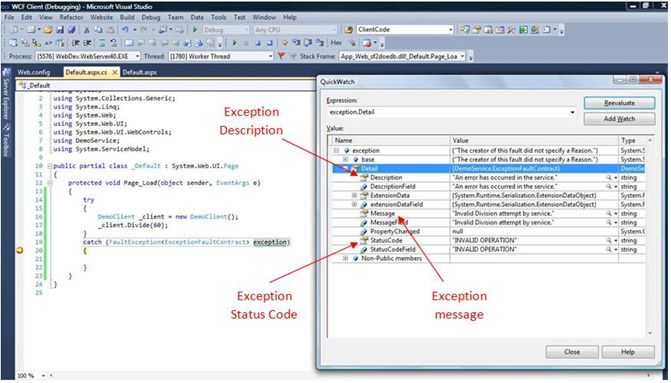Collapse the Page_Load method outline
Viewport: 671px width, 383px height.
tap(50, 183)
